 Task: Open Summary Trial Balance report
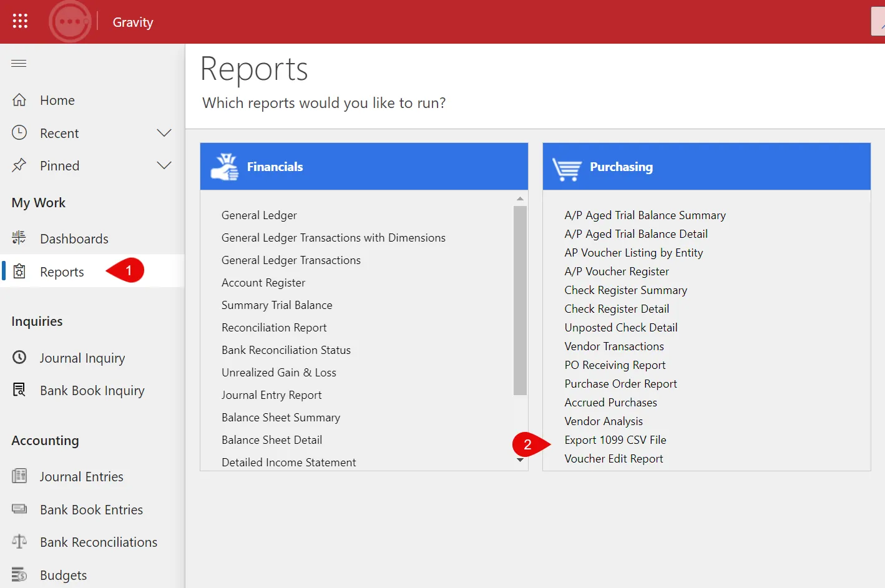(x=277, y=305)
